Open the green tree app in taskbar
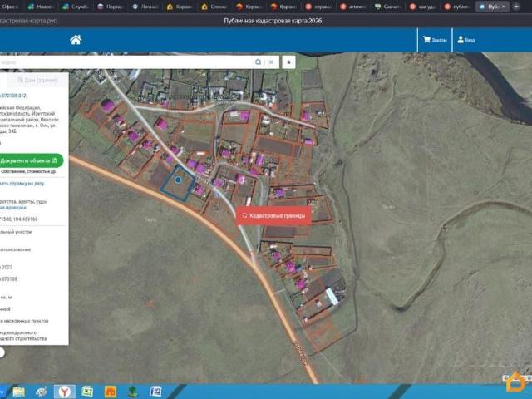The image size is (532, 399). (133, 392)
